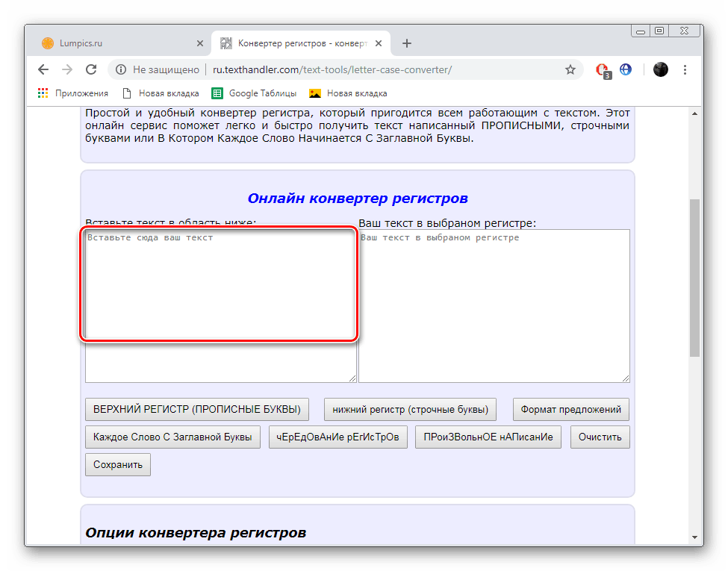Open the Chrome three-dot menu
Viewport: 728px width, 571px height.
685,69
